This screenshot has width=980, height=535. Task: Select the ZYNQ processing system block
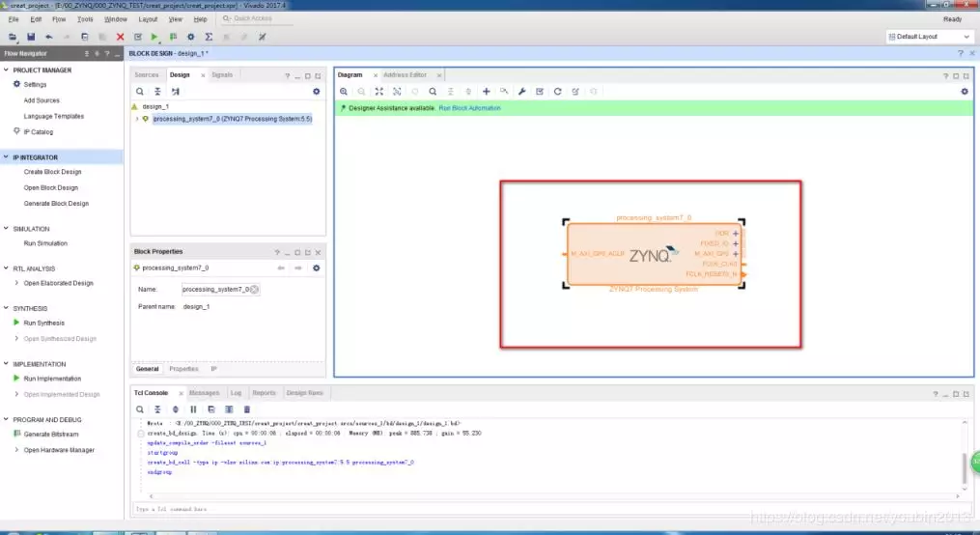click(x=654, y=254)
